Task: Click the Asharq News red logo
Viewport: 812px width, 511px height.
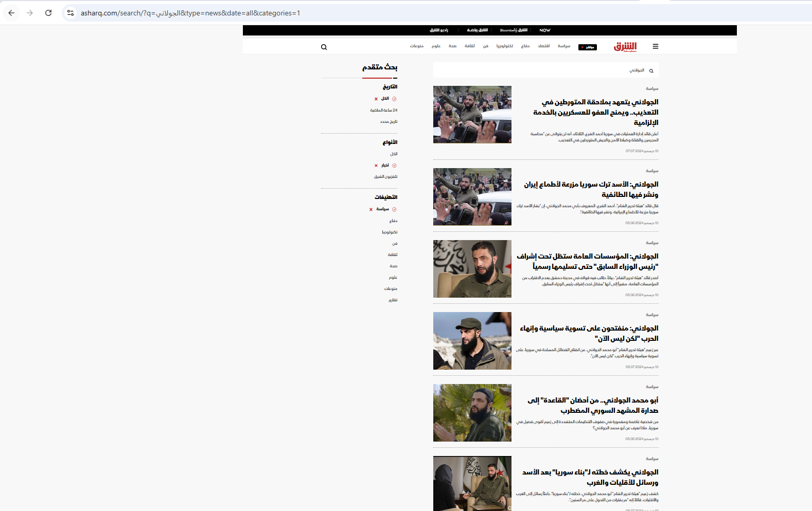Action: [625, 47]
